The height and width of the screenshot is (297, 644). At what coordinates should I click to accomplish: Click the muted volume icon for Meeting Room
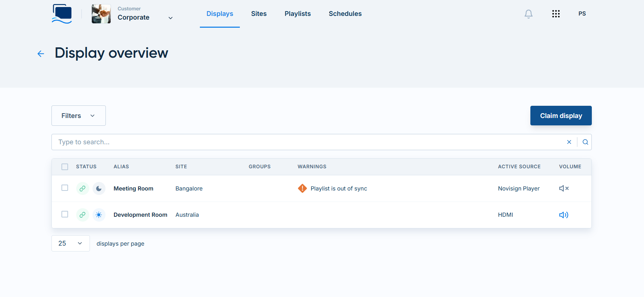[563, 189]
